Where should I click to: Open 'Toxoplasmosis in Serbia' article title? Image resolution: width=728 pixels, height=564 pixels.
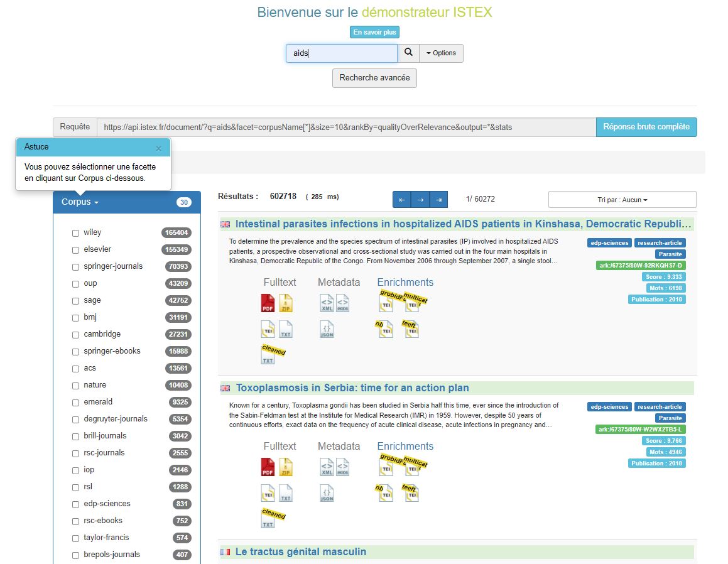[352, 388]
